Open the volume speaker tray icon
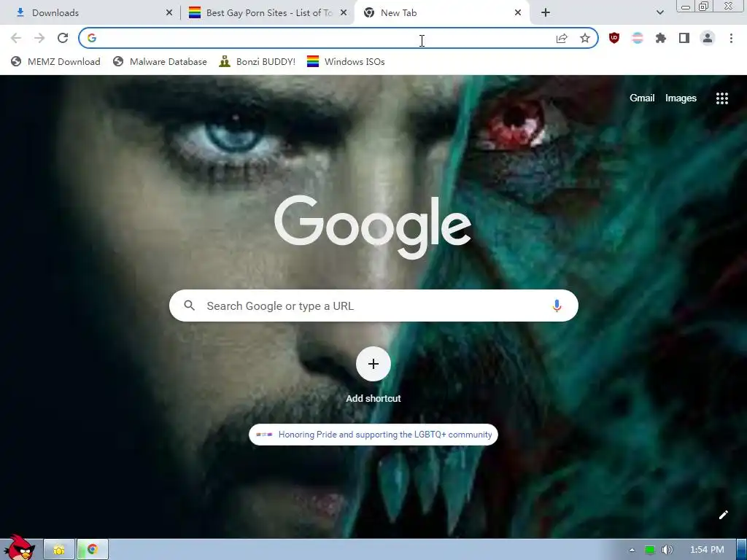The width and height of the screenshot is (747, 560). [667, 550]
